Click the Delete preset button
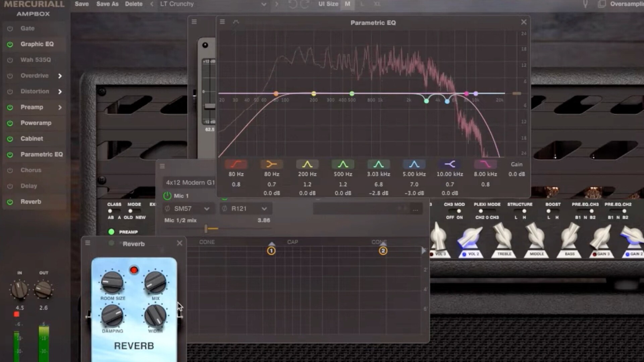Screen dimensions: 644x362 [134, 4]
